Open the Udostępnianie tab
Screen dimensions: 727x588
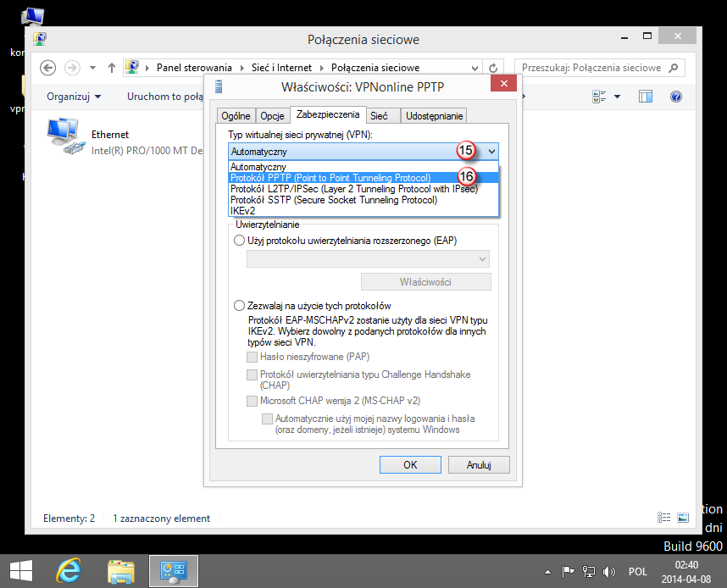pyautogui.click(x=434, y=116)
